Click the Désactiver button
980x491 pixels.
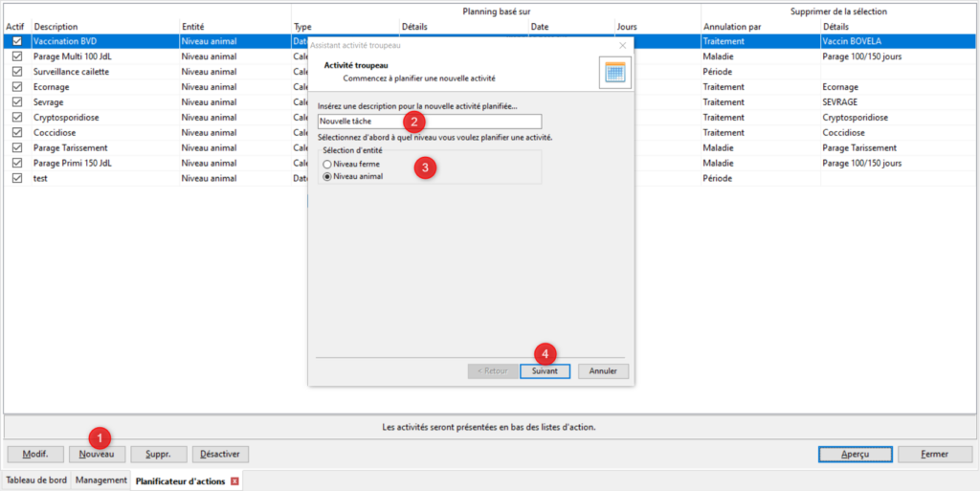(221, 454)
